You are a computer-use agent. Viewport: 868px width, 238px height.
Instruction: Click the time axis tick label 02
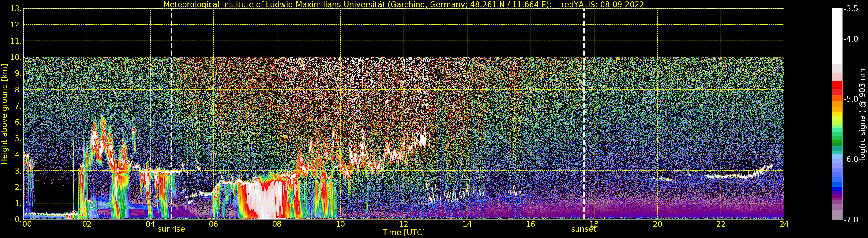(x=87, y=224)
